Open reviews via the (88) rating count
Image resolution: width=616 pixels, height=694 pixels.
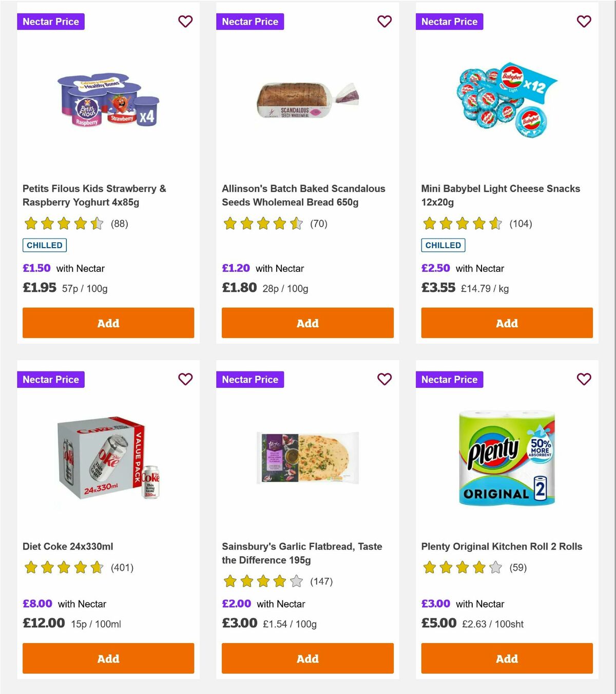pyautogui.click(x=120, y=224)
